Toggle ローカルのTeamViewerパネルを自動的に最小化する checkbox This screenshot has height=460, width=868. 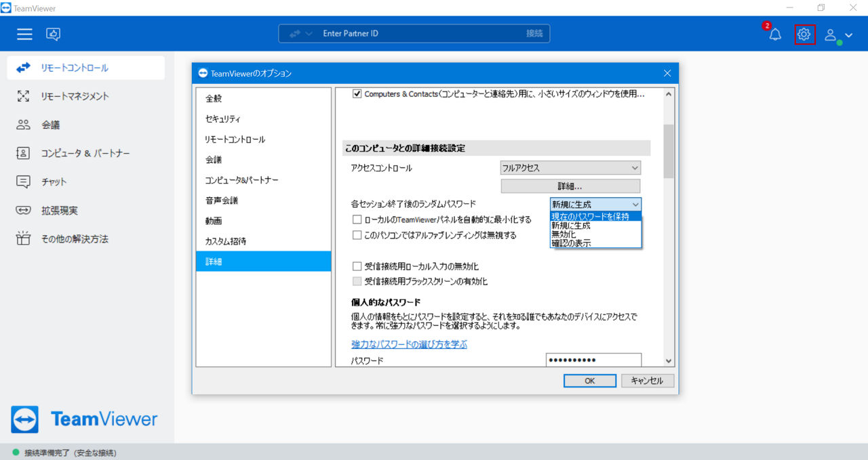point(357,219)
